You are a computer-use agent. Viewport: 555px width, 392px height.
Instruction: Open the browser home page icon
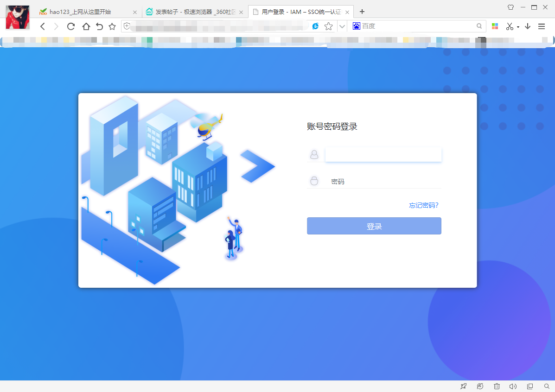(86, 26)
